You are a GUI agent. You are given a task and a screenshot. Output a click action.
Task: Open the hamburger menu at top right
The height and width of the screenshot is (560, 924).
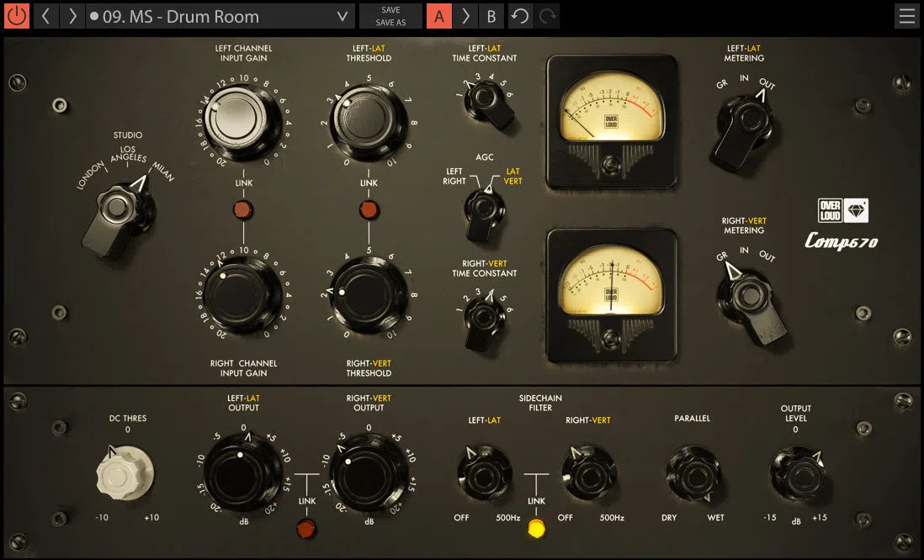(x=906, y=16)
